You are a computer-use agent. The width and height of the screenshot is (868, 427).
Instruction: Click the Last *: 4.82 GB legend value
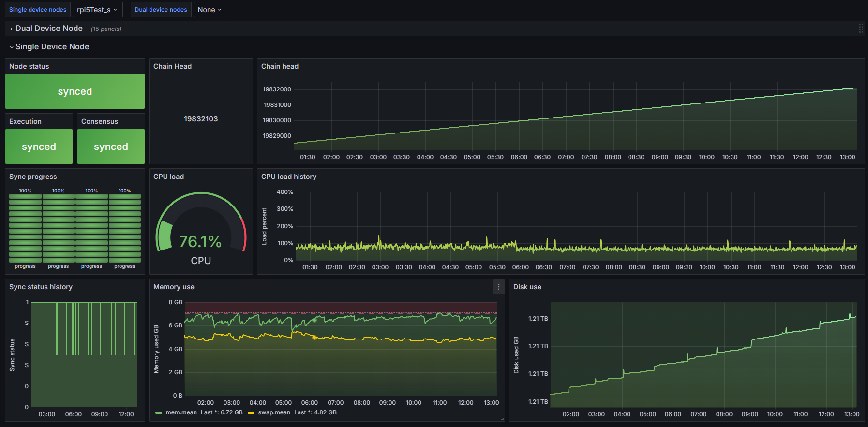(315, 412)
